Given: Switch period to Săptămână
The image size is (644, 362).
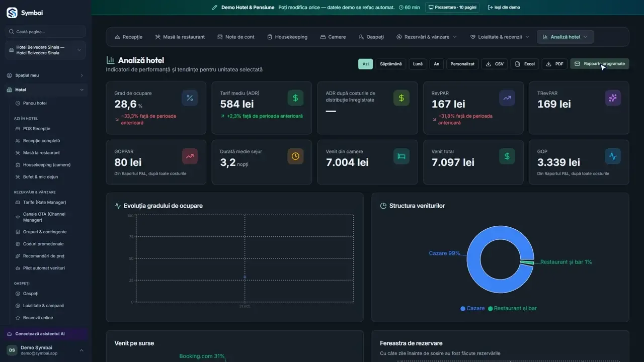Looking at the screenshot, I should point(391,64).
